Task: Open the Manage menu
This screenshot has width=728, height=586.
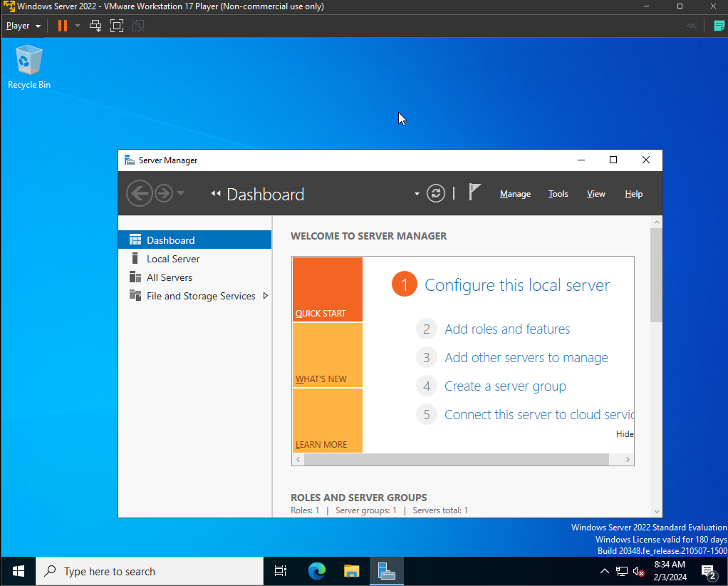Action: [515, 194]
